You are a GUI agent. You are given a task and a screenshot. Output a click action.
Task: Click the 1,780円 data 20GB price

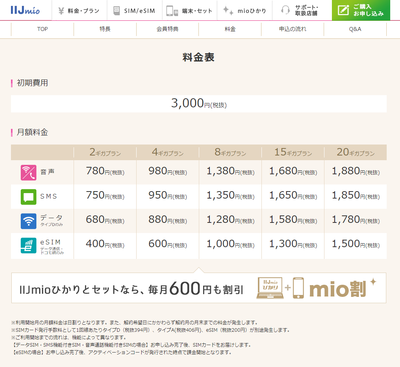click(x=356, y=220)
